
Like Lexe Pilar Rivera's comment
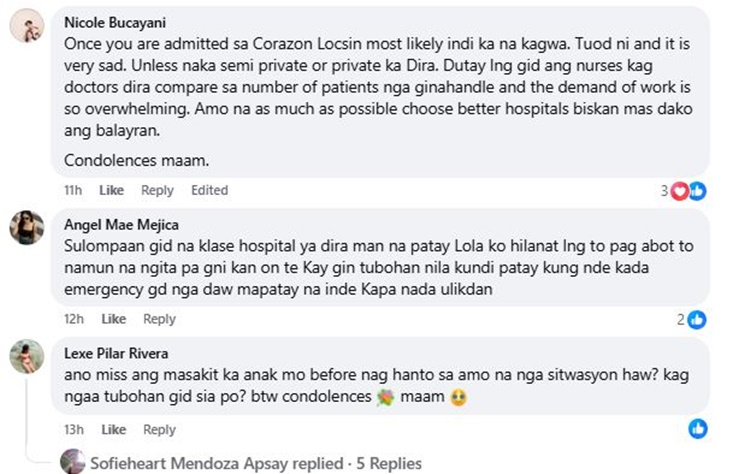tap(112, 429)
